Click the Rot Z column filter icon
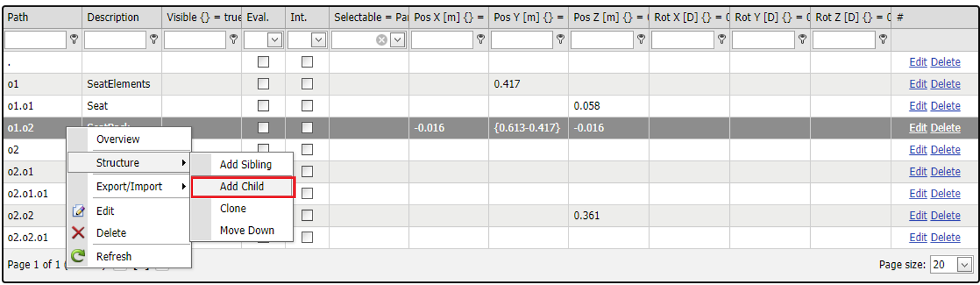This screenshot has height=285, width=980. pyautogui.click(x=882, y=40)
